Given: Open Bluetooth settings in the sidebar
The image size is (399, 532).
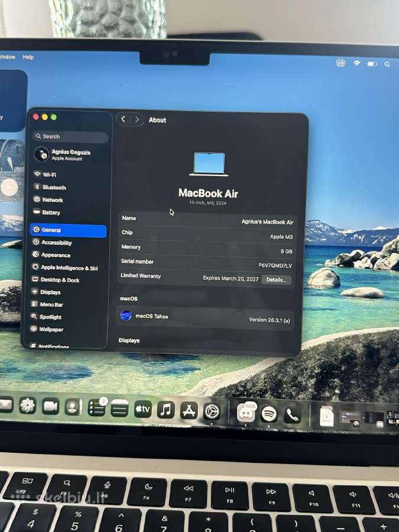Looking at the screenshot, I should [50, 187].
